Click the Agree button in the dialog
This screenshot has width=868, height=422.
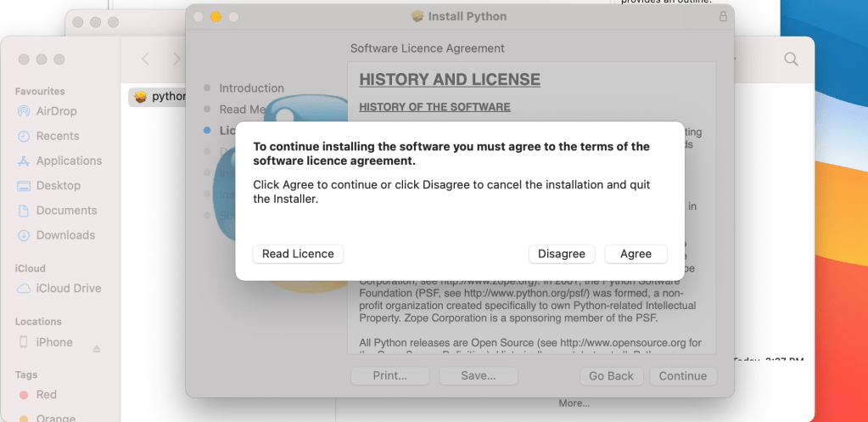click(x=636, y=254)
